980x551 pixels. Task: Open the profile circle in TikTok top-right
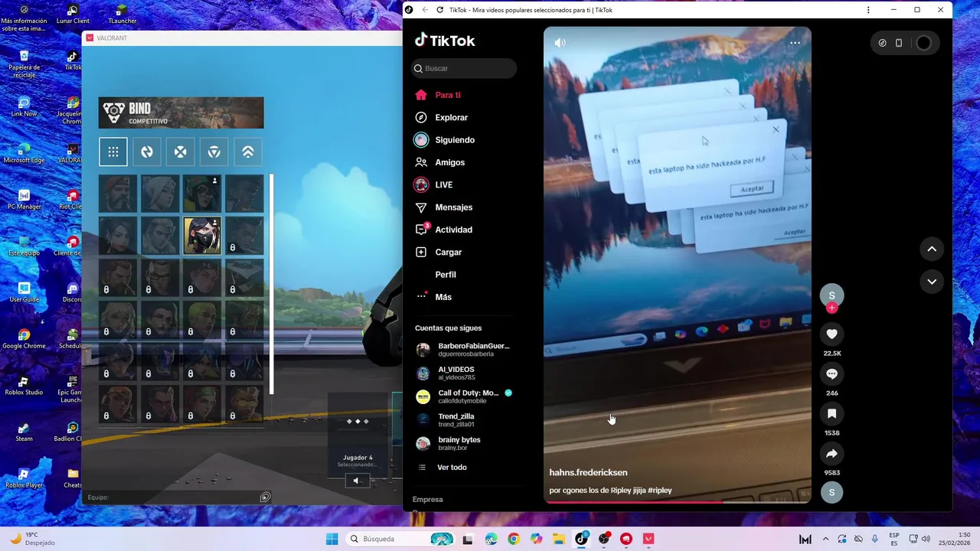[923, 43]
